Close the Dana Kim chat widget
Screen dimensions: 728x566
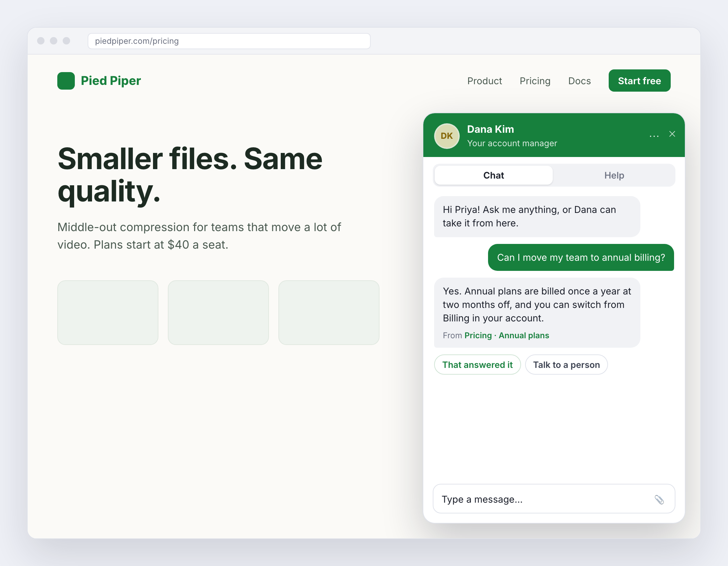click(x=672, y=134)
